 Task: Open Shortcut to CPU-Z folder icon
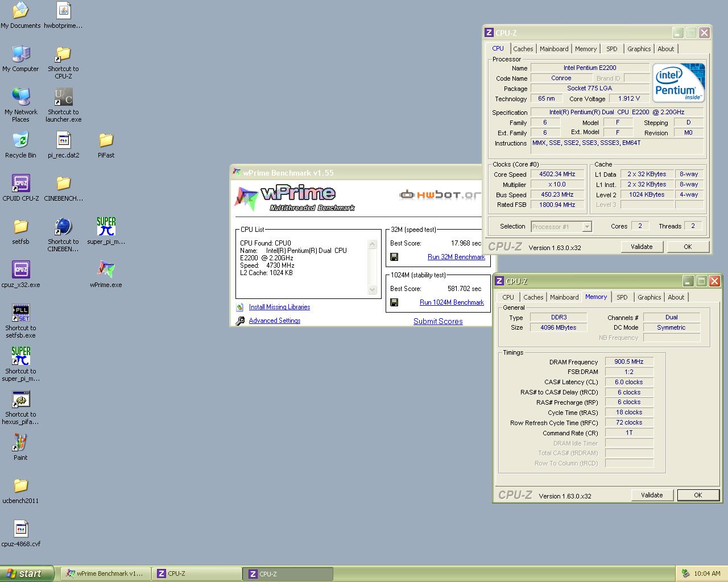(x=63, y=63)
